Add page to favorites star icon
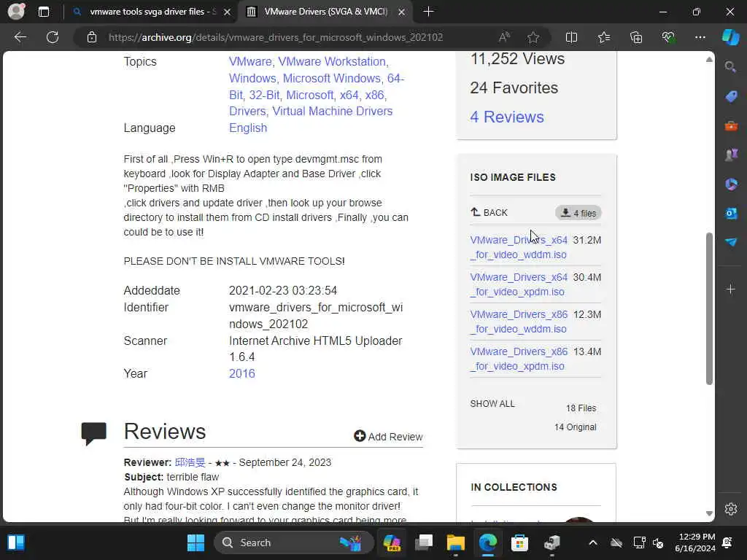This screenshot has width=747, height=560. coord(533,37)
